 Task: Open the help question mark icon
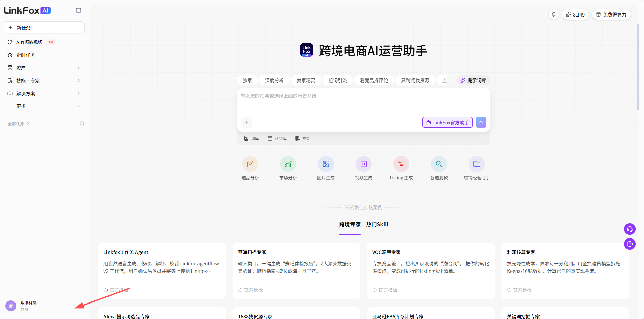click(x=630, y=244)
